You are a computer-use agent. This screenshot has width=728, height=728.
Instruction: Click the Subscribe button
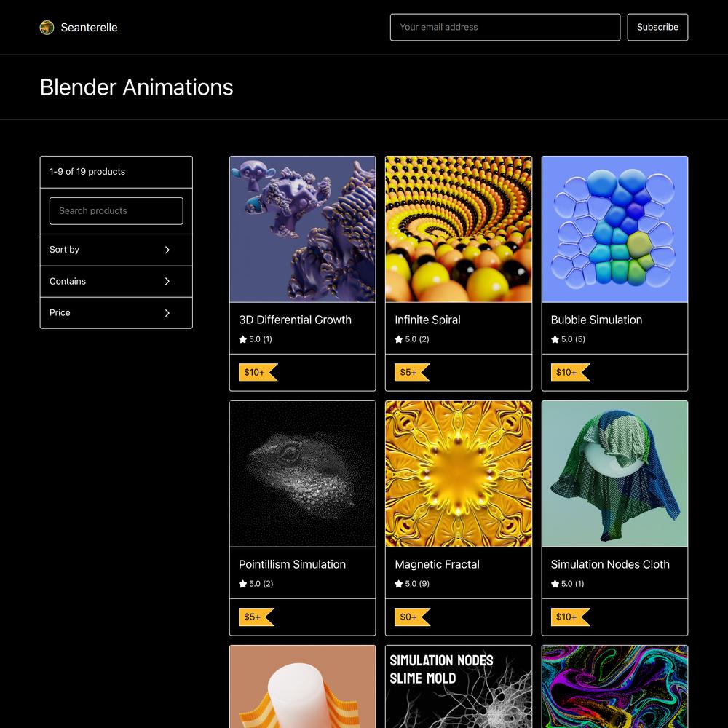coord(657,28)
